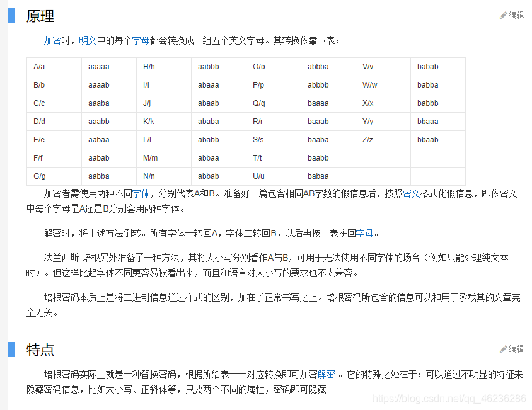532x410 pixels.
Task: Click the table cell aabab
Action: pyautogui.click(x=109, y=158)
